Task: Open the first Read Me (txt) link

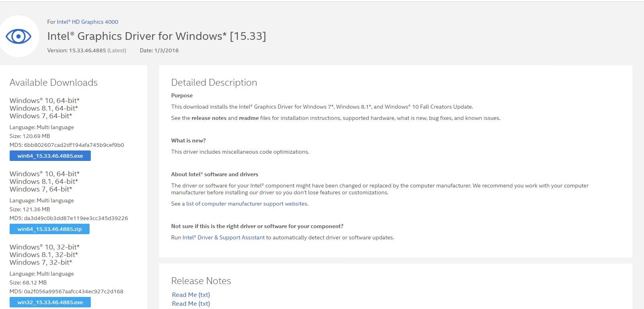Action: 191,295
